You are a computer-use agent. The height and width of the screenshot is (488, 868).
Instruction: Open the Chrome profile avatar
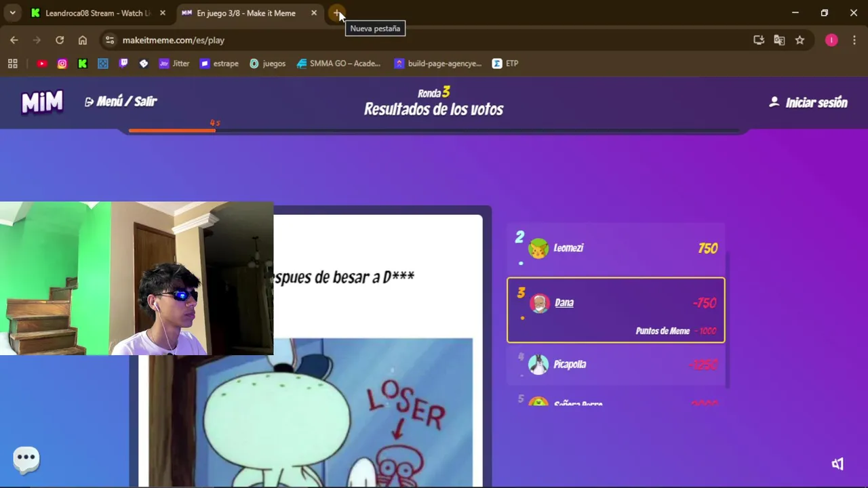click(831, 40)
